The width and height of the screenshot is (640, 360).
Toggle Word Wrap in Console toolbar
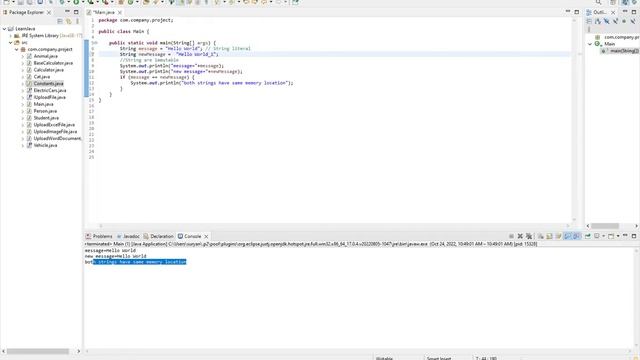pyautogui.click(x=558, y=236)
